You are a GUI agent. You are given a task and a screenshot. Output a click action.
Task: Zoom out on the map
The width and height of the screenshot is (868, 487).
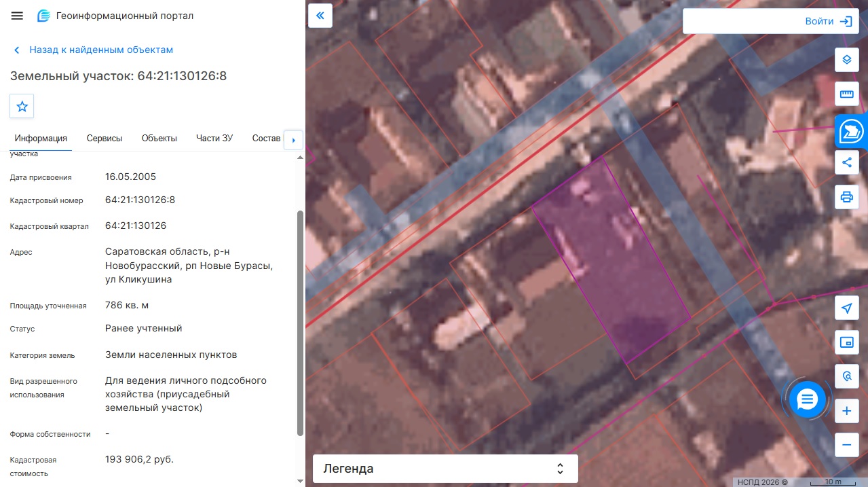tap(846, 445)
